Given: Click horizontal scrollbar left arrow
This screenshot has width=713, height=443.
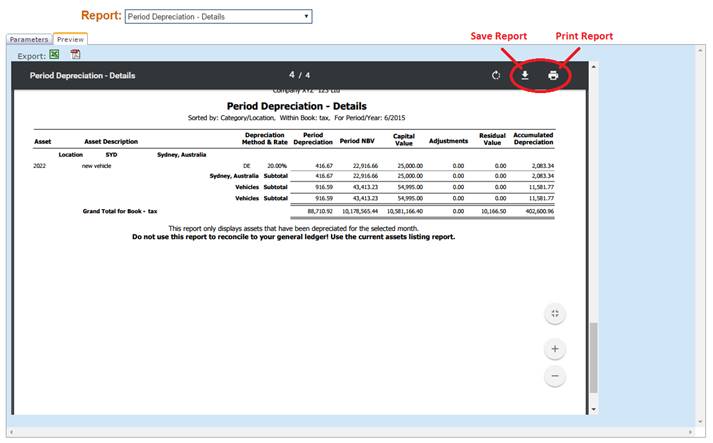Looking at the screenshot, I should coord(11,432).
